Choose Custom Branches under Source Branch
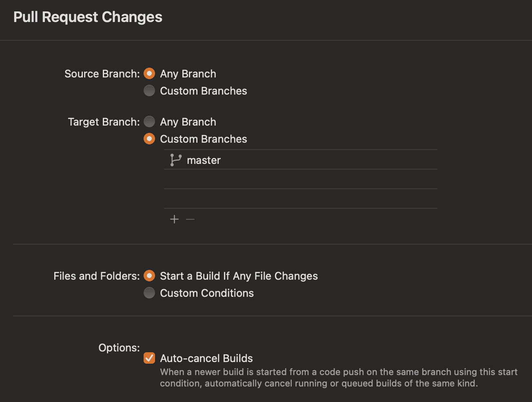The width and height of the screenshot is (532, 402). point(149,91)
